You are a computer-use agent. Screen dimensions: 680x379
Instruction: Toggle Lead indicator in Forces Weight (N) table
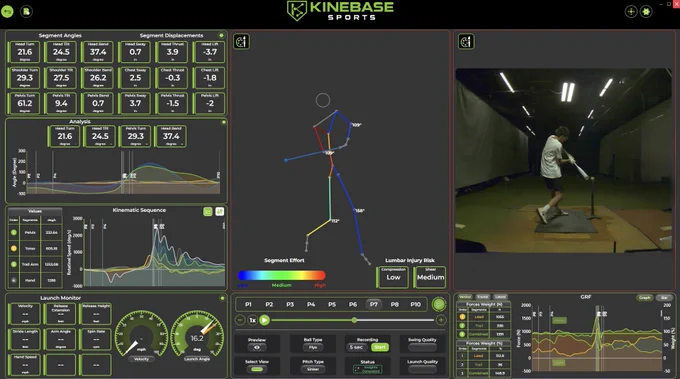click(x=462, y=317)
